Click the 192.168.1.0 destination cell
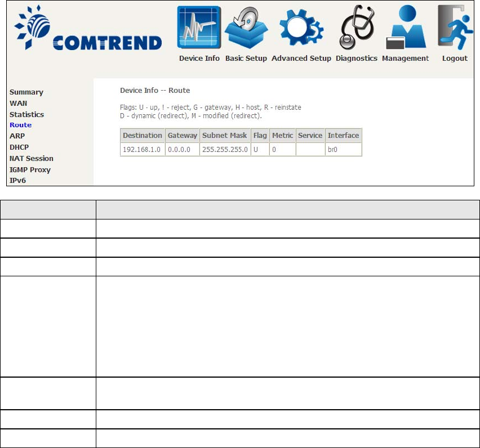Viewport: 480px width, 448px height. click(143, 150)
